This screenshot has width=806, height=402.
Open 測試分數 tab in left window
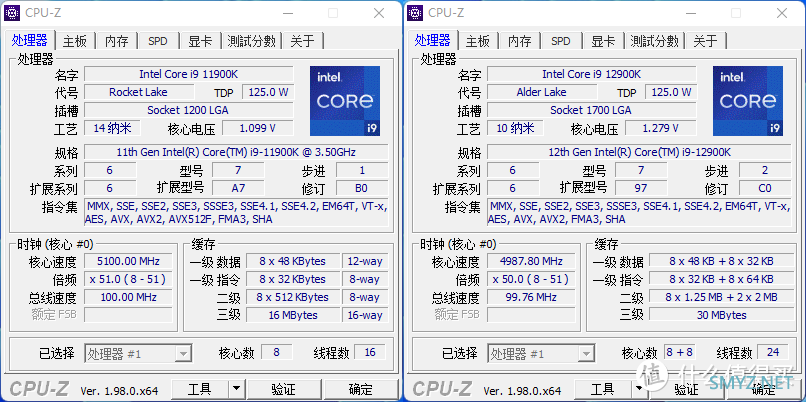pyautogui.click(x=252, y=41)
